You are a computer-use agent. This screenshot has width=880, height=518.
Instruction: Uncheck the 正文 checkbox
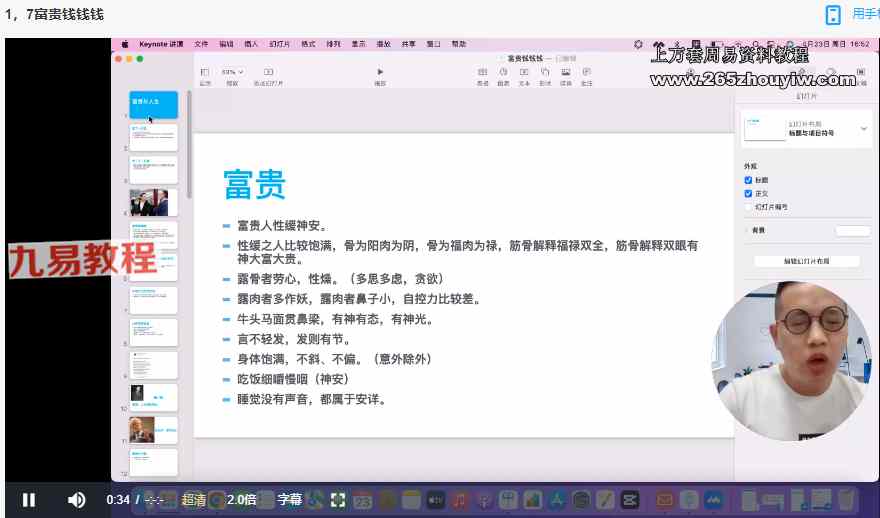748,193
